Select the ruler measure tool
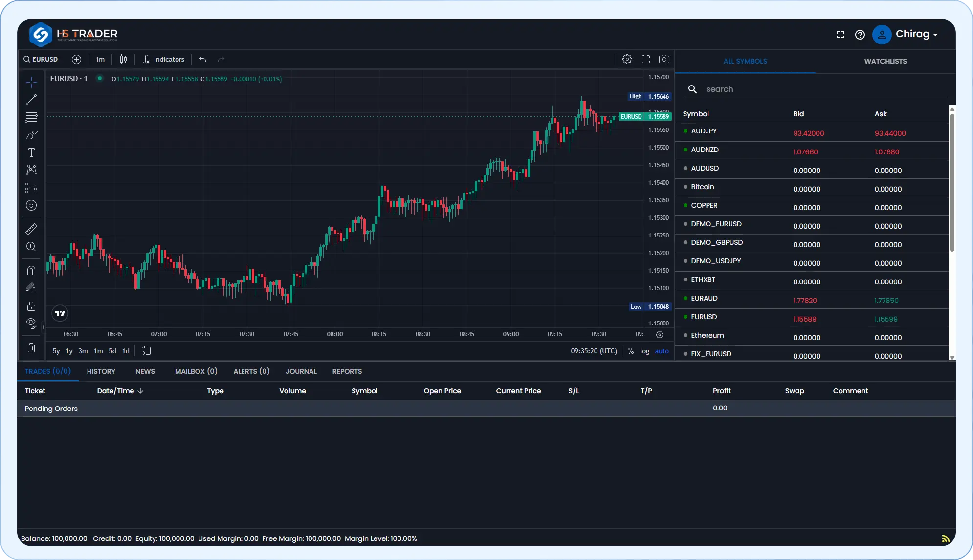 coord(31,229)
